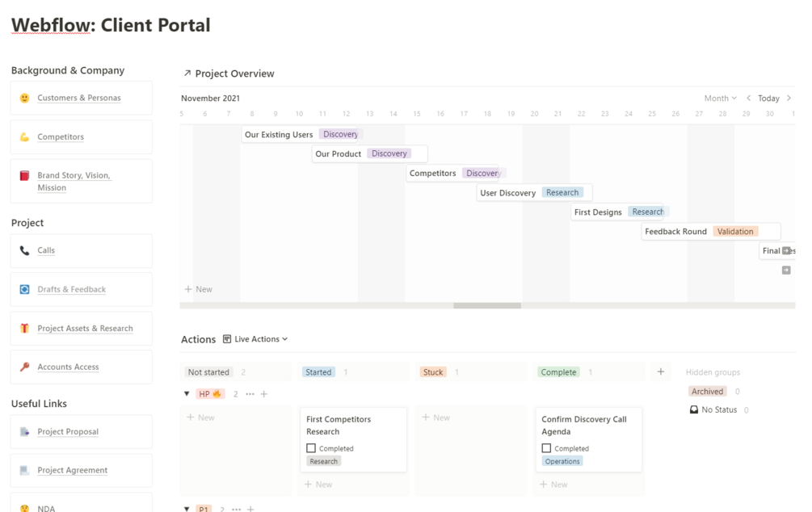Select the Started column header
The image size is (812, 512).
tap(318, 372)
